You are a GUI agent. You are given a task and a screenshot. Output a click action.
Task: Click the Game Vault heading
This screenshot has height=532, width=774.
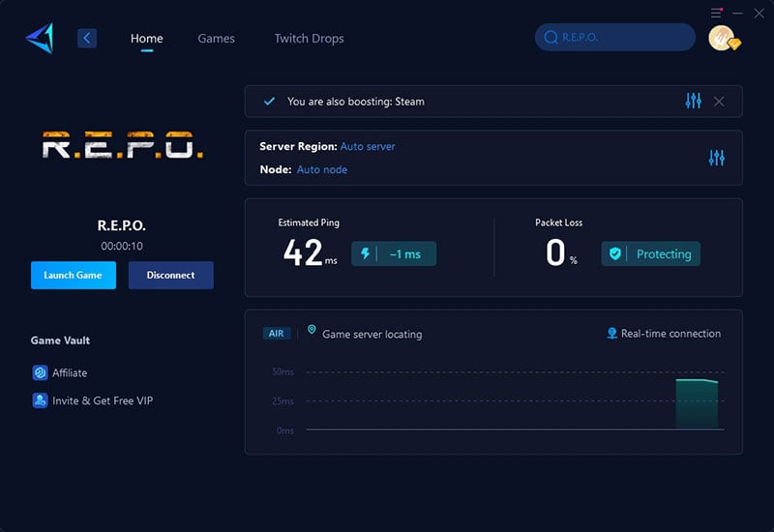point(60,340)
